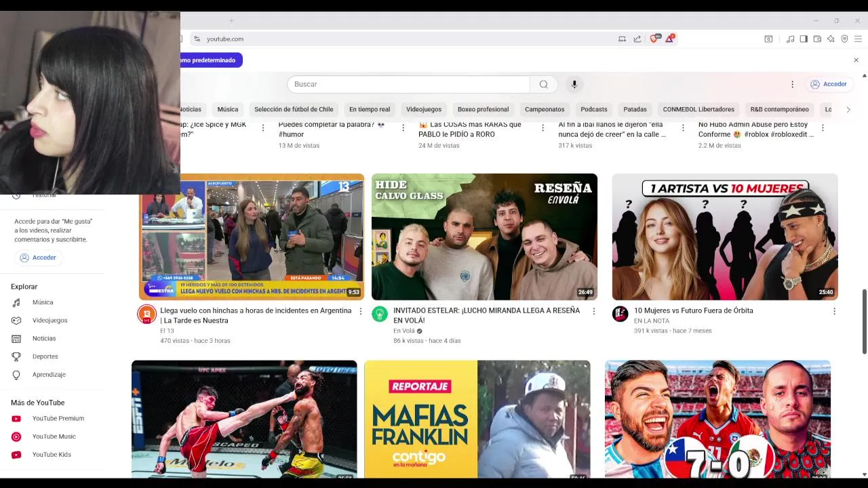Open options menu for INVITADO ESTELAR video

tap(593, 311)
